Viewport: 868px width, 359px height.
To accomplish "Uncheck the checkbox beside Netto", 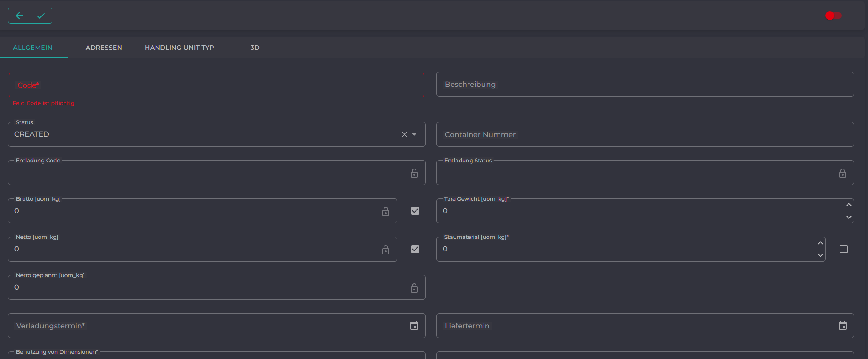I will (x=415, y=249).
